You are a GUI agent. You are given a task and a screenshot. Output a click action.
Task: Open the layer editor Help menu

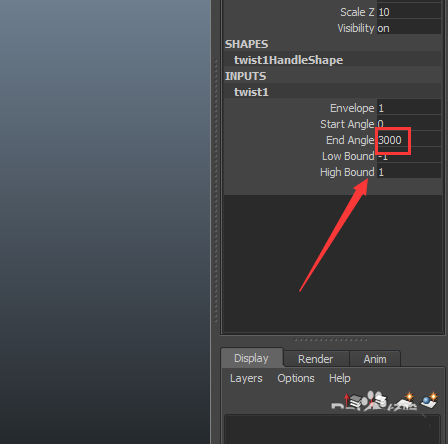339,378
